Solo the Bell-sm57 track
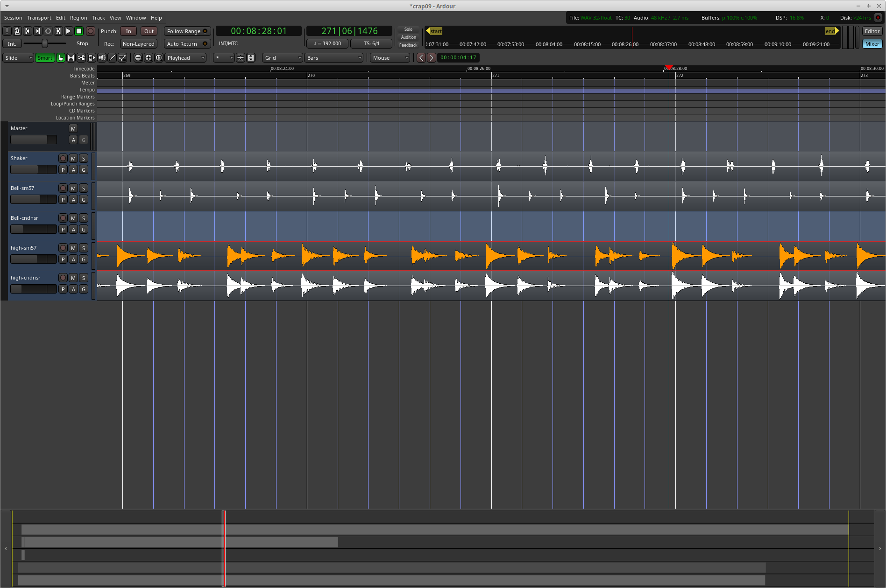 [84, 189]
